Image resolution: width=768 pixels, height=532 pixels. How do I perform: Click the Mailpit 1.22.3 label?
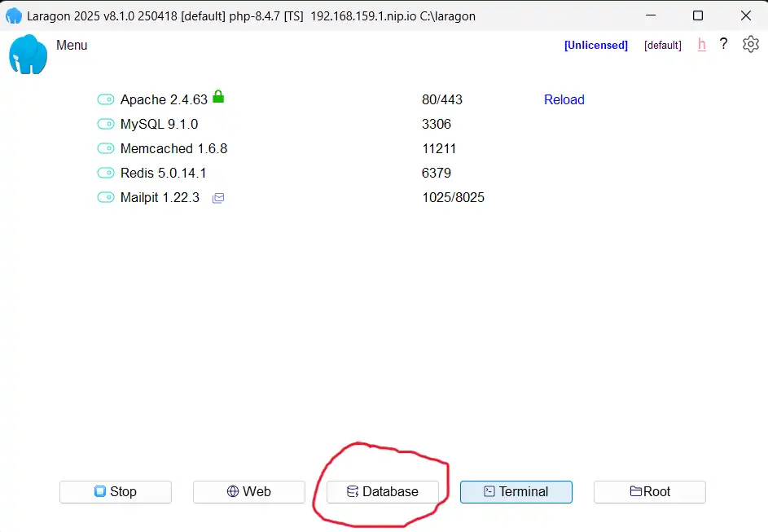(160, 197)
